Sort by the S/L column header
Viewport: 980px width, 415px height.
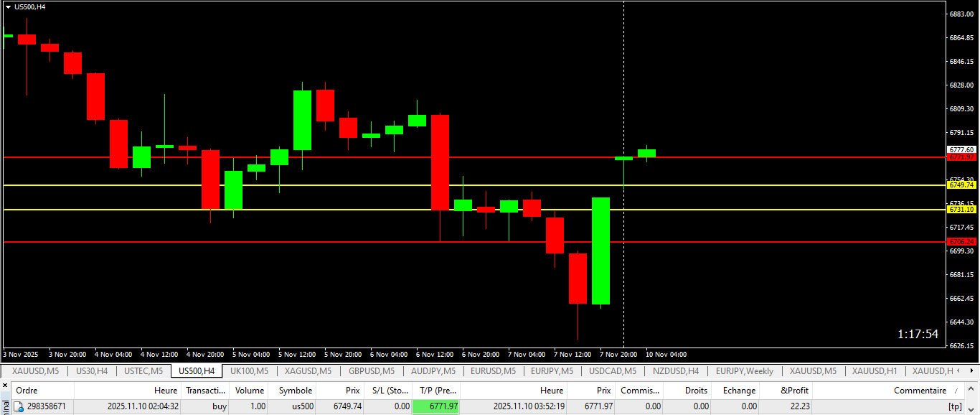click(x=387, y=391)
